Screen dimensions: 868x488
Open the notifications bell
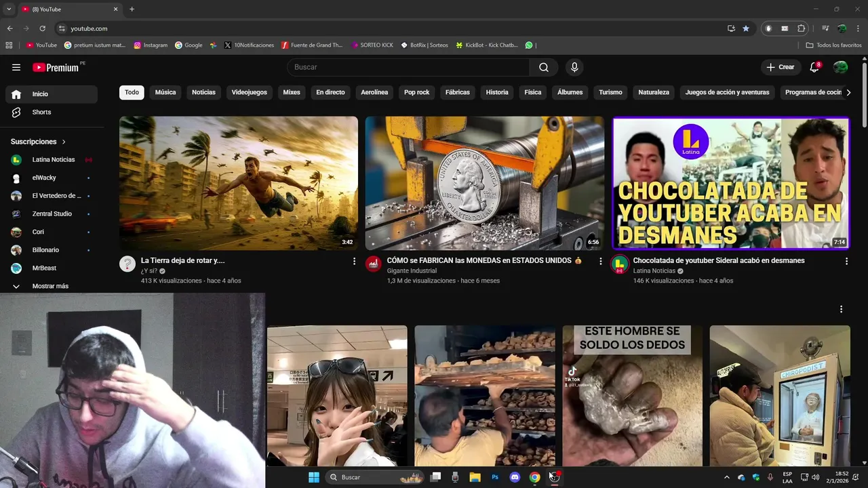click(x=815, y=67)
